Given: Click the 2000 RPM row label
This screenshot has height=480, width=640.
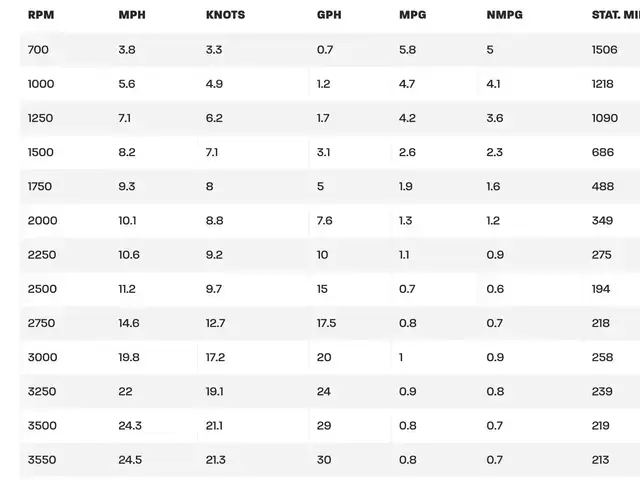Looking at the screenshot, I should [42, 220].
